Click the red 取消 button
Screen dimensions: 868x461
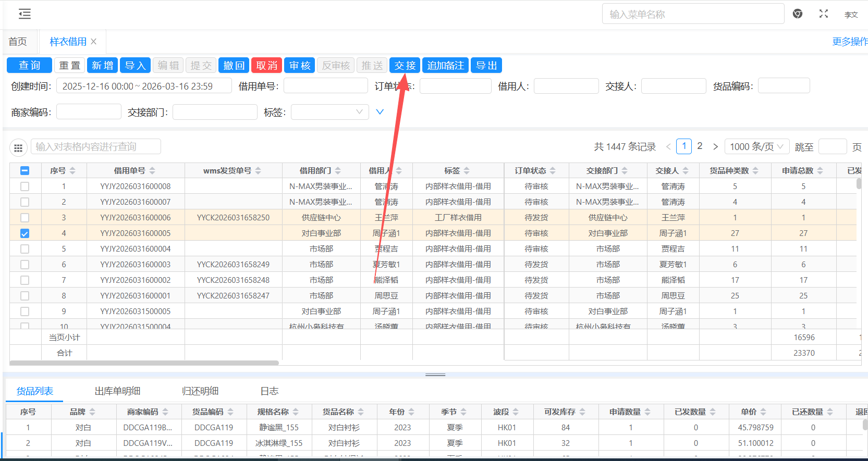[266, 66]
